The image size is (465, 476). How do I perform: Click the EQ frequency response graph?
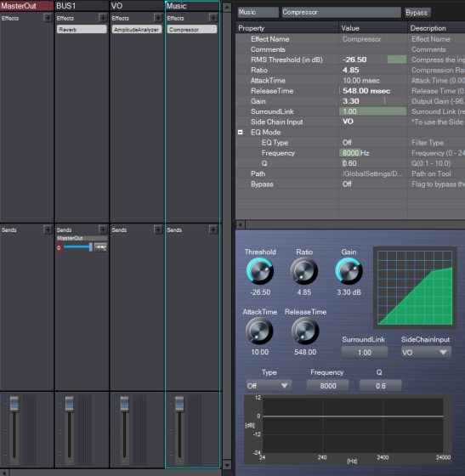tap(348, 429)
